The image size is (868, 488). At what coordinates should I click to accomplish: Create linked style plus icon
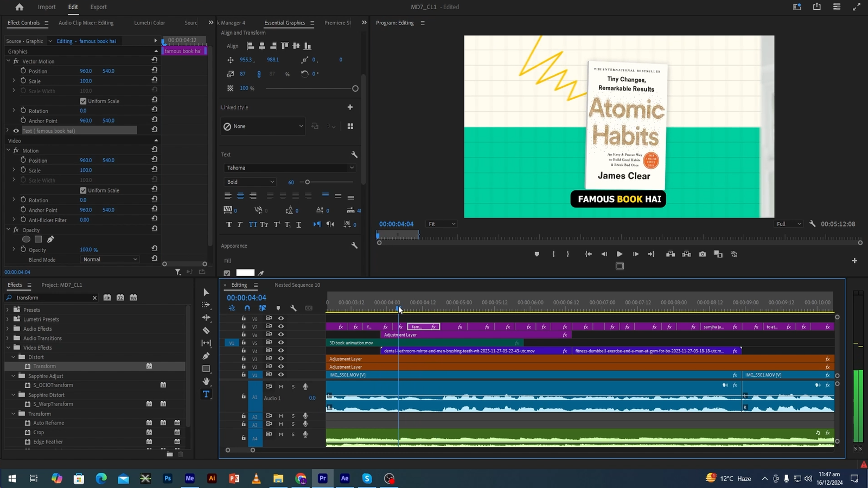point(350,107)
